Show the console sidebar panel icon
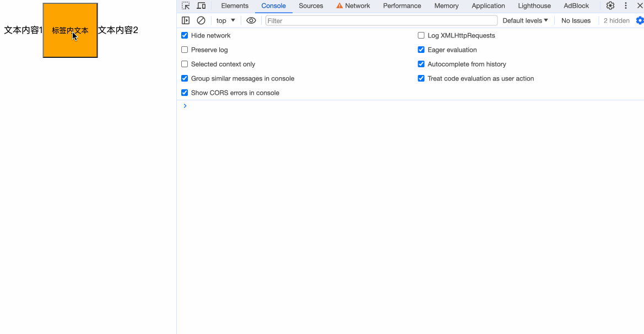This screenshot has height=334, width=644. point(186,20)
